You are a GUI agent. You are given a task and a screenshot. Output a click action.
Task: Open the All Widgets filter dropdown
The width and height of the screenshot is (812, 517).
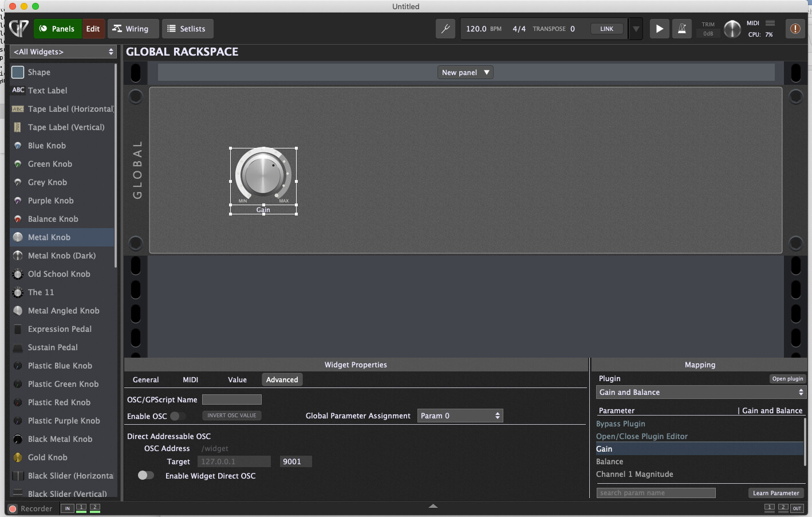[x=63, y=52]
